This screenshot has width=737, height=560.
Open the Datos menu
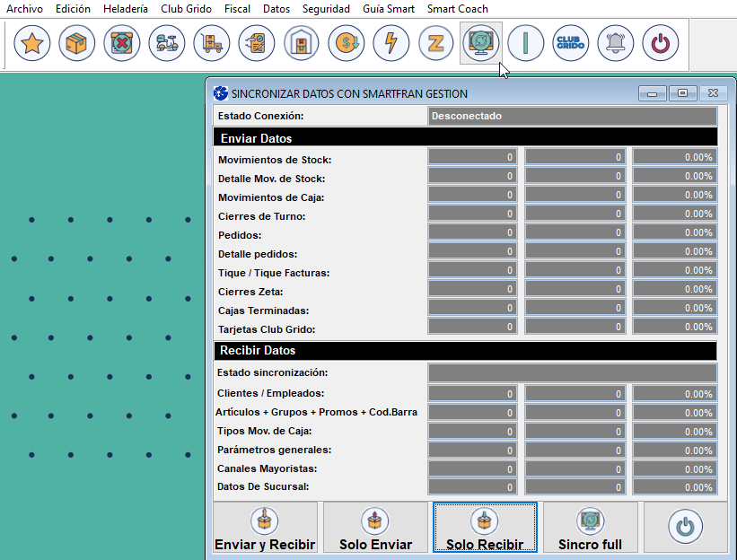276,9
